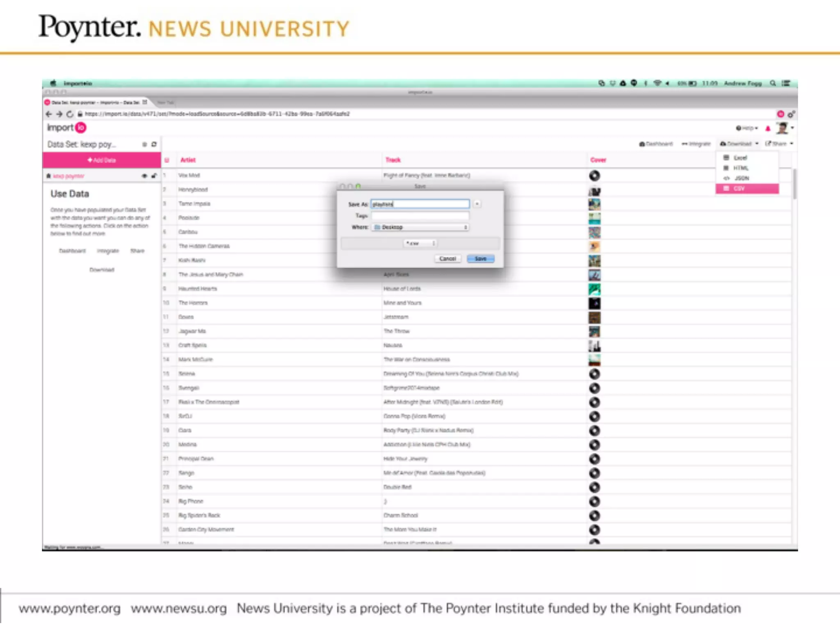This screenshot has height=630, width=840.
Task: Toggle the eye icon for kexp poynter source
Action: click(144, 176)
